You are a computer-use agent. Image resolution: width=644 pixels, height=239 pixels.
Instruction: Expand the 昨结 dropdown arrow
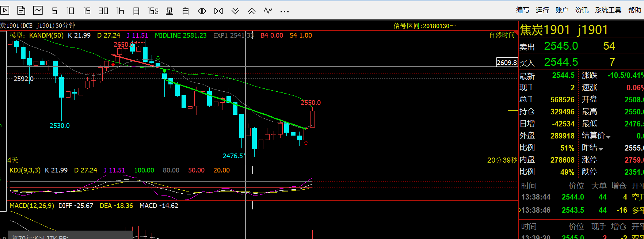[x=601, y=149]
